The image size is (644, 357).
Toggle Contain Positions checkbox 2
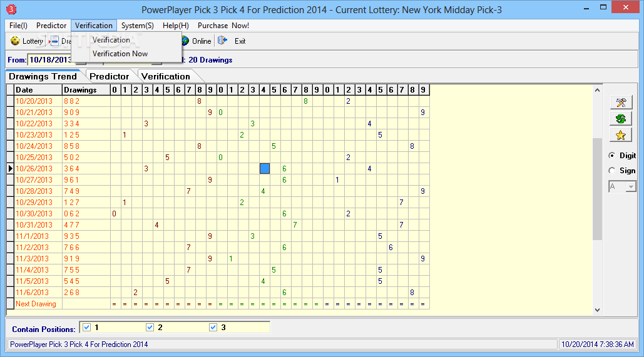coord(150,327)
